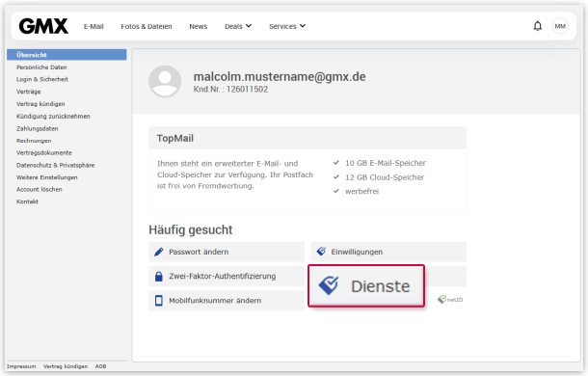Click the phone icon for Mobilfunknummer ändern
Viewport: 588px width, 376px height.
pyautogui.click(x=159, y=301)
